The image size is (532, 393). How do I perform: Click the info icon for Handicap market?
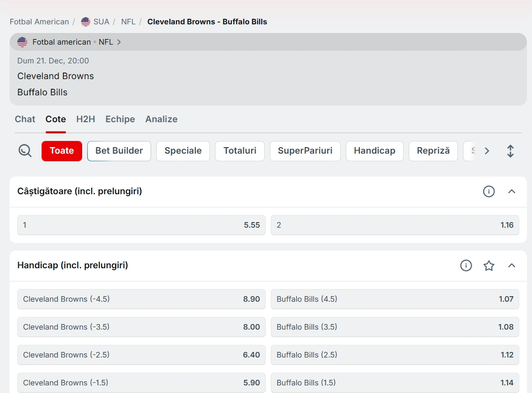click(x=466, y=265)
